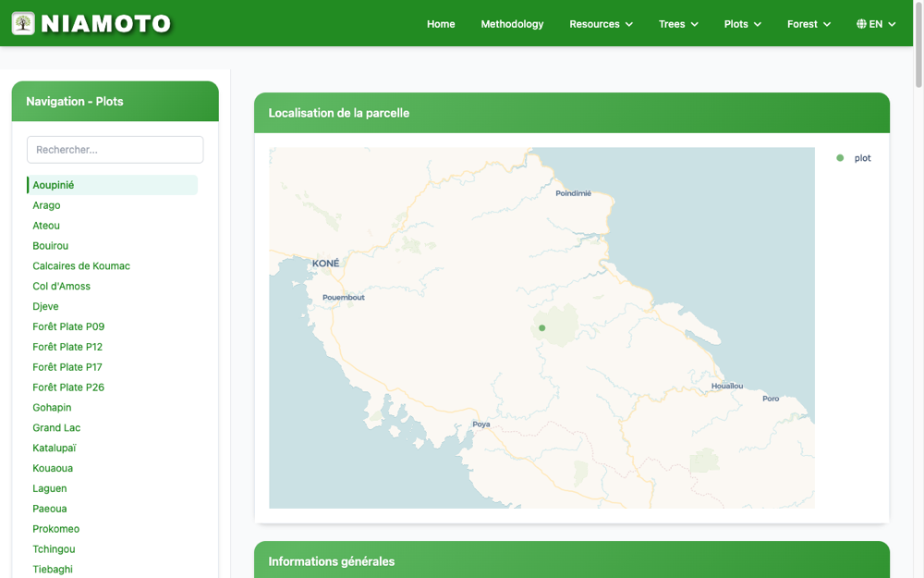Select the Djeve plot
Image resolution: width=924 pixels, height=578 pixels.
tap(45, 306)
